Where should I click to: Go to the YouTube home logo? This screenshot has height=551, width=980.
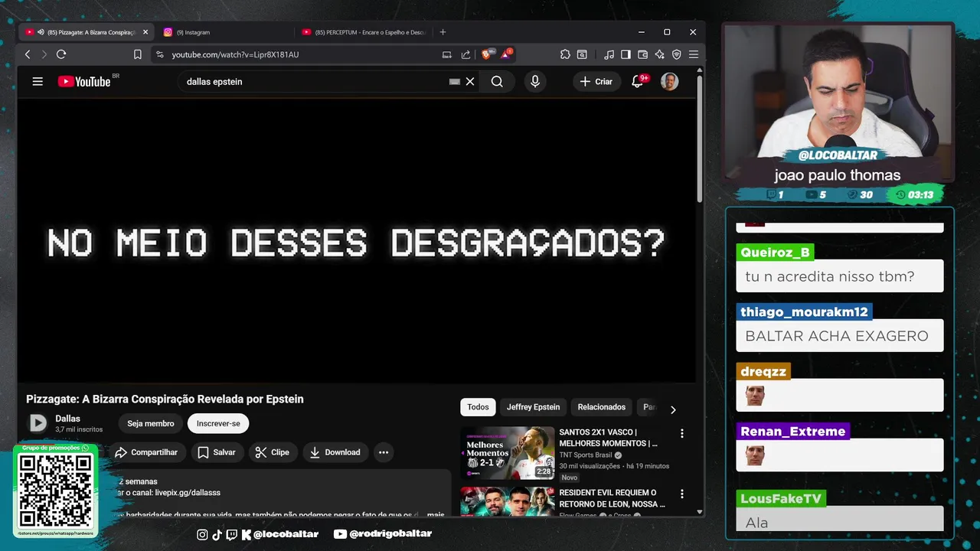click(x=84, y=81)
